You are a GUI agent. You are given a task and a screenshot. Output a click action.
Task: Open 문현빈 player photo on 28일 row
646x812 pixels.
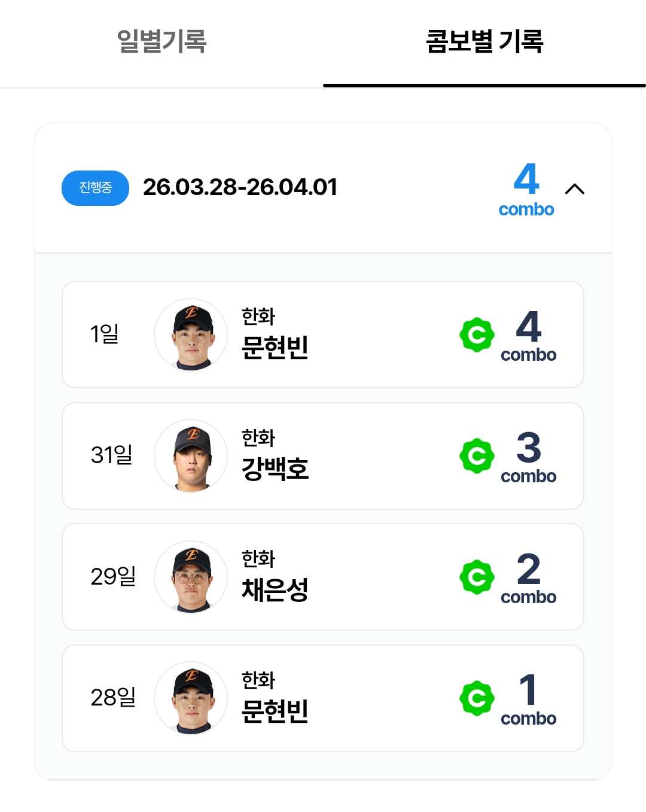pyautogui.click(x=191, y=698)
